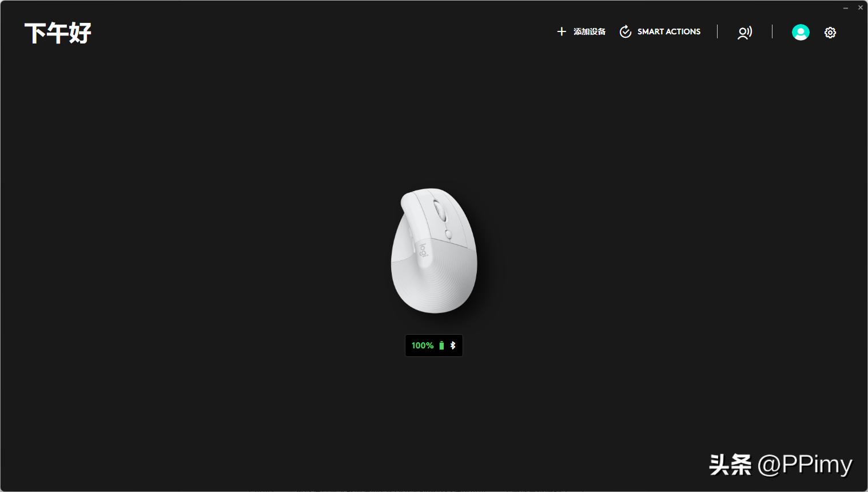Select the white Lift vertical mouse device

[x=434, y=251]
